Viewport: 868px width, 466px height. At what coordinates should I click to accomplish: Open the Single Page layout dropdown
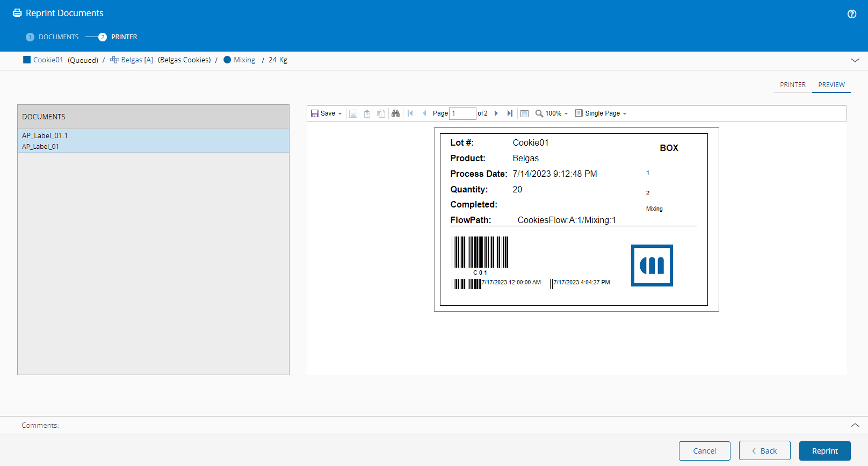[601, 113]
